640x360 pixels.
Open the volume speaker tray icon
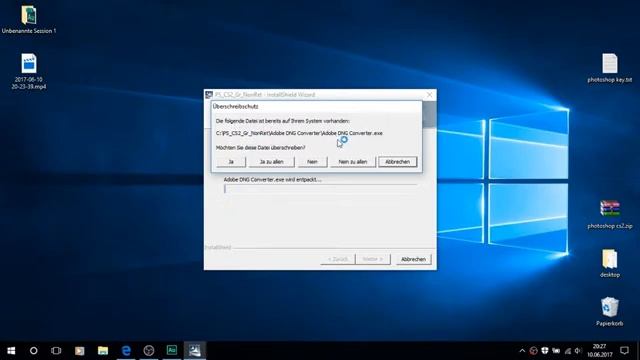[578, 351]
